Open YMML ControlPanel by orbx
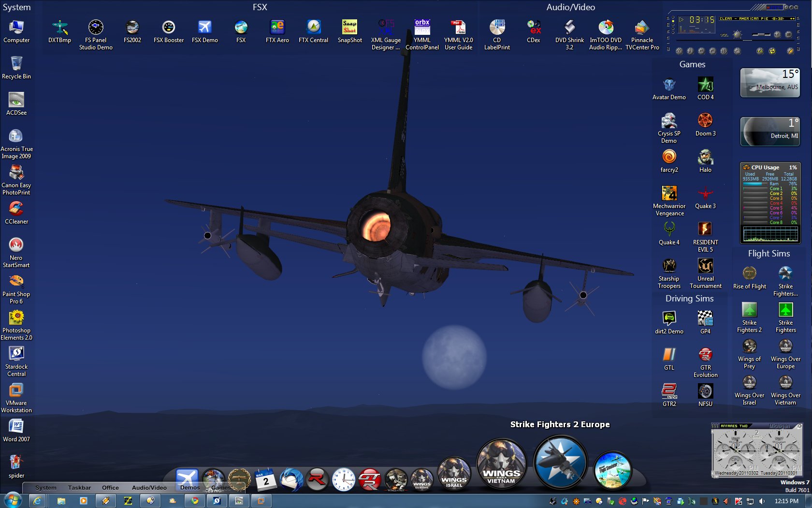This screenshot has height=508, width=812. (422, 35)
